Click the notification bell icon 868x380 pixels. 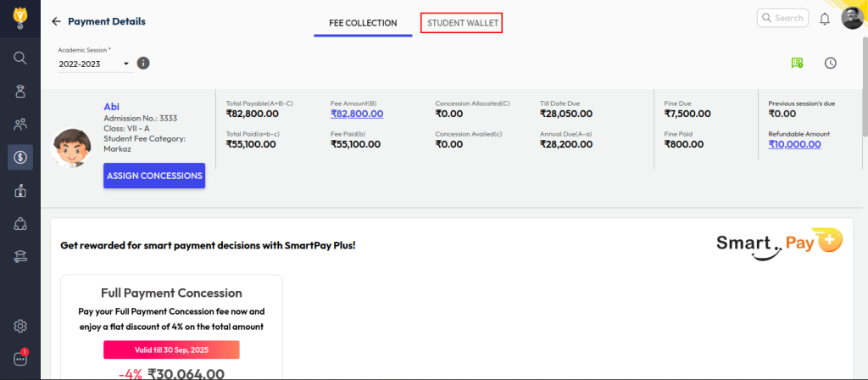(x=824, y=19)
